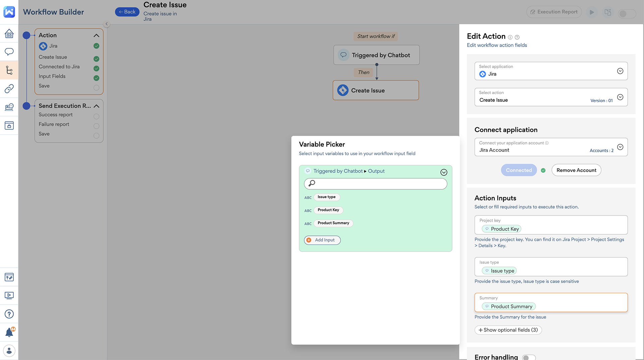
Task: Click Edit workflow action fields link
Action: coord(497,45)
